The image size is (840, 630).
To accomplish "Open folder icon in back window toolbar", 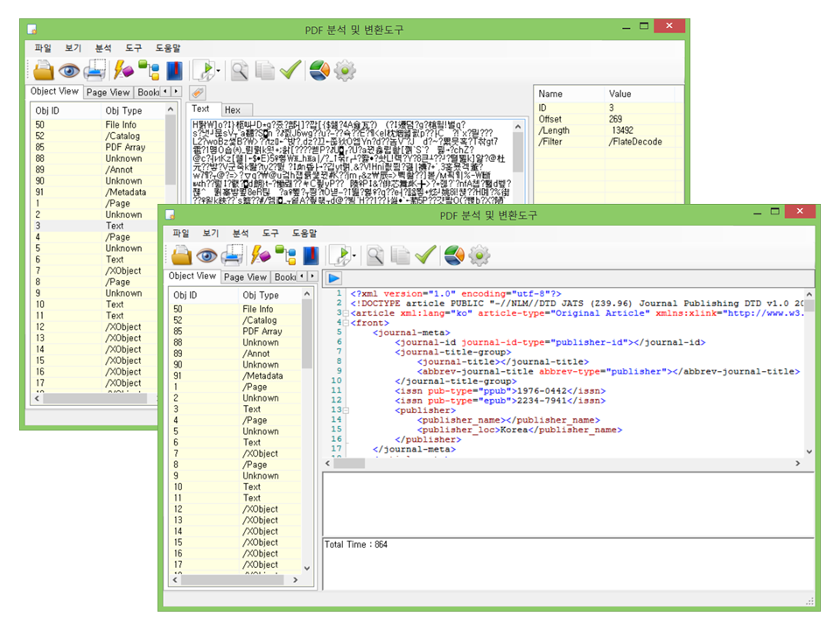I will [x=44, y=71].
